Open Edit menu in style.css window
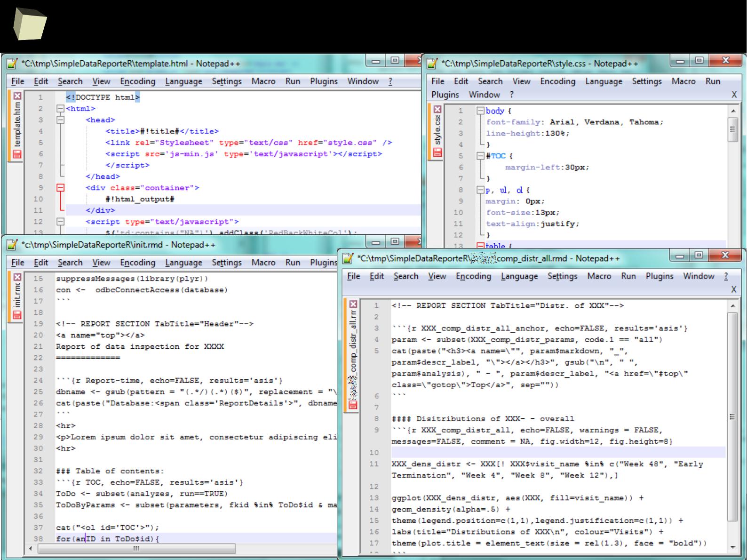The height and width of the screenshot is (560, 747). (x=461, y=81)
